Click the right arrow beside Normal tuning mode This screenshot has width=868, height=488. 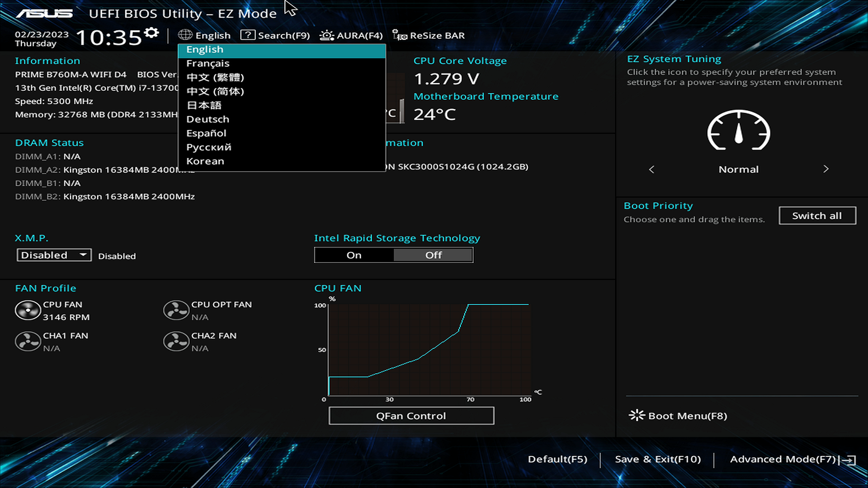[x=826, y=169]
